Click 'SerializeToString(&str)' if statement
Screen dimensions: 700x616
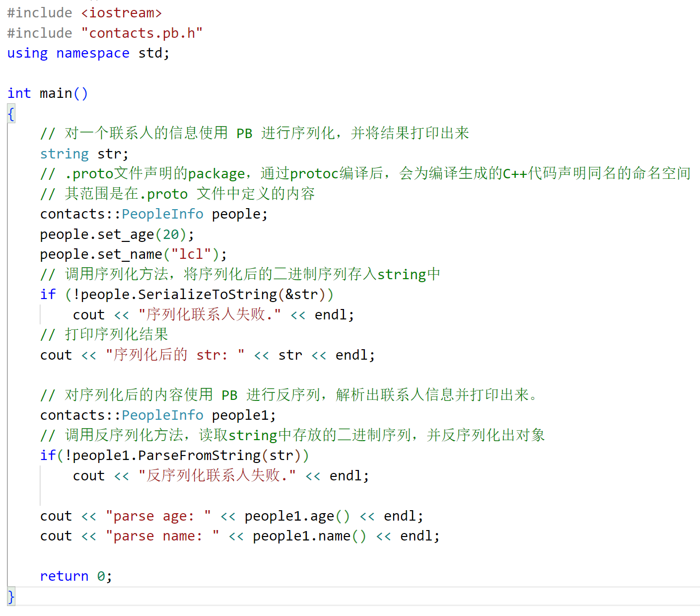click(187, 295)
